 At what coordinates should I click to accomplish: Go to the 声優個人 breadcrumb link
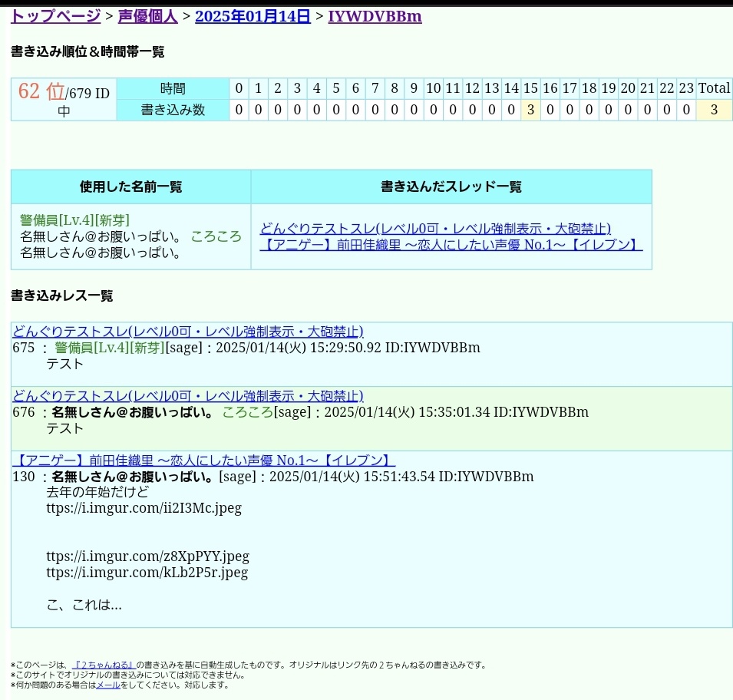pos(147,16)
